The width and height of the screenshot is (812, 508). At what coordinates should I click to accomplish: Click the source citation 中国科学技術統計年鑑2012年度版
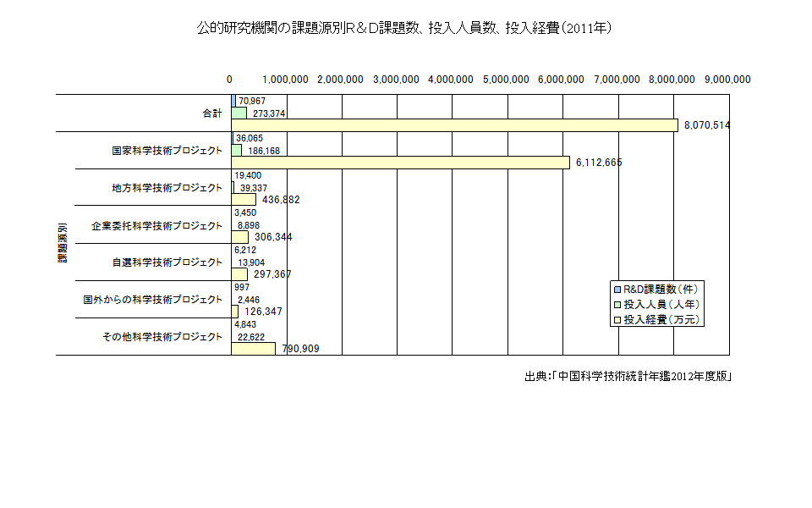[627, 377]
